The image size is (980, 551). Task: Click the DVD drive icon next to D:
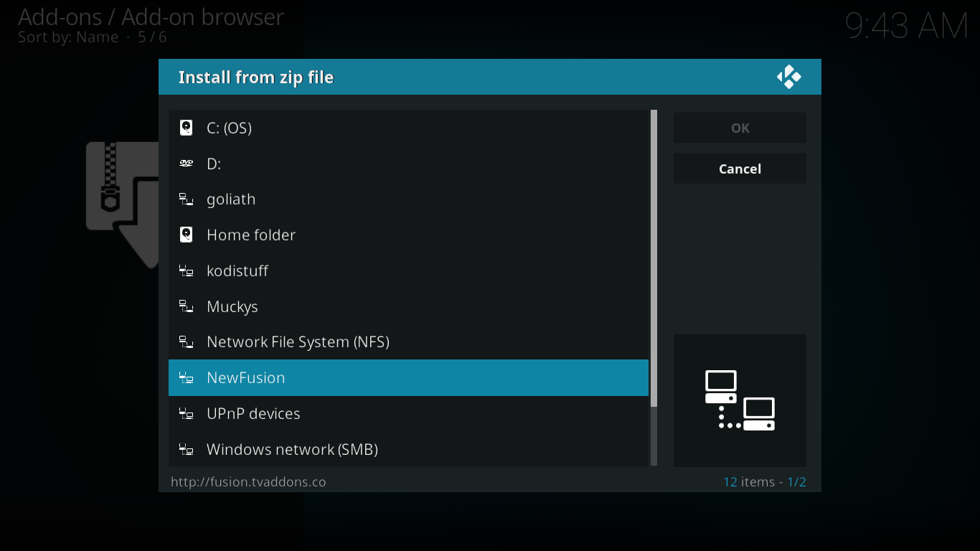tap(187, 164)
